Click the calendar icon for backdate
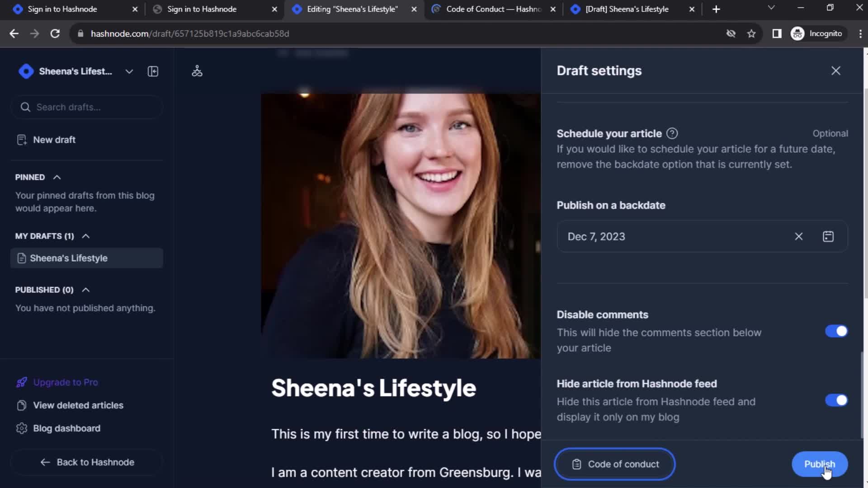868x488 pixels. pyautogui.click(x=828, y=237)
